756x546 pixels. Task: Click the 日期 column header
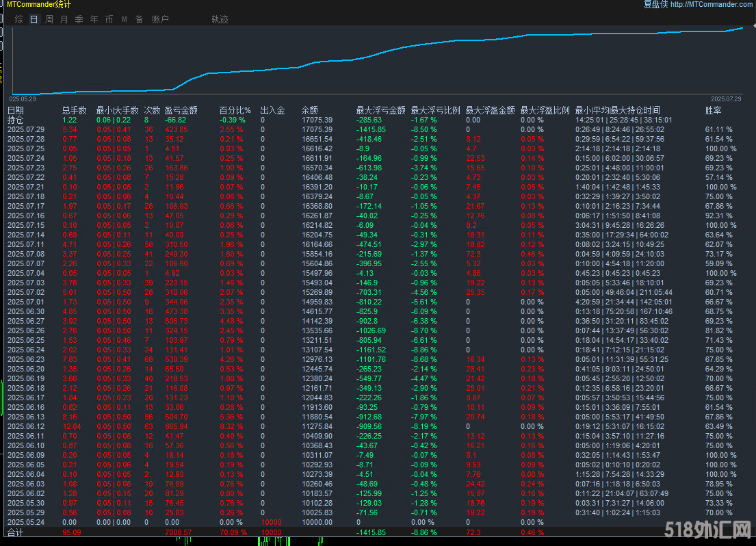click(x=16, y=110)
